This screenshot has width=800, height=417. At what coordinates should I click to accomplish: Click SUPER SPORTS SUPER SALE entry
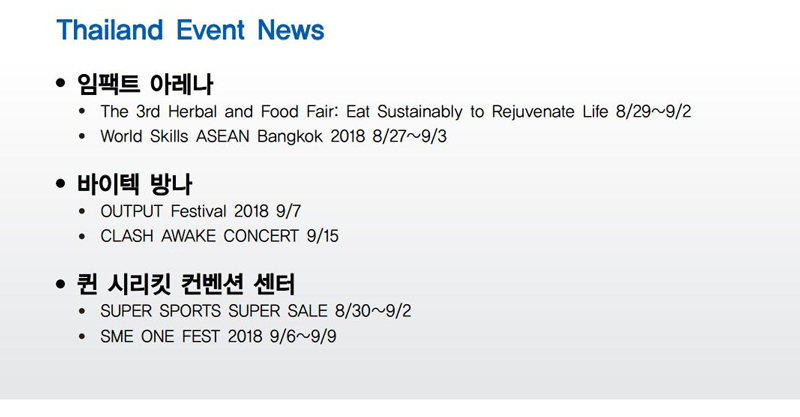click(256, 311)
